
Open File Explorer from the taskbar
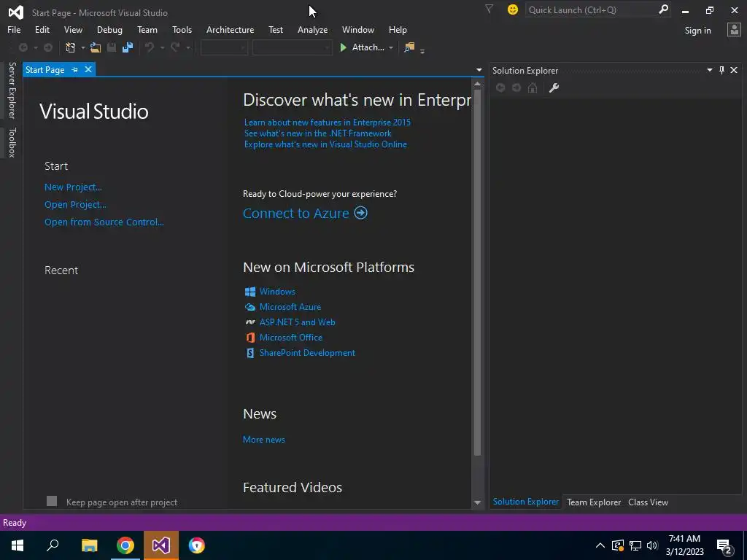click(89, 545)
